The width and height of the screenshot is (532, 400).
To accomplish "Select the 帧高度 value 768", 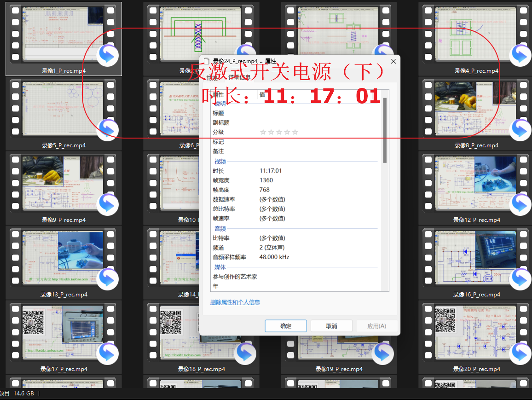I will tap(264, 190).
